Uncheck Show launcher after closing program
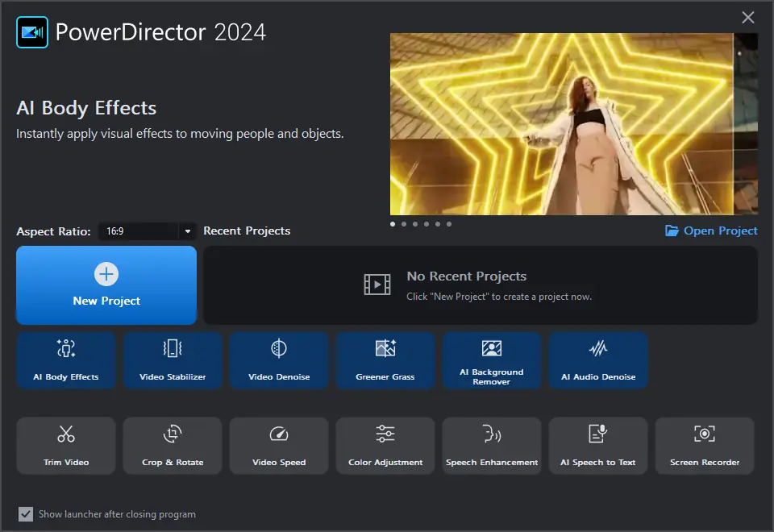 pyautogui.click(x=26, y=514)
